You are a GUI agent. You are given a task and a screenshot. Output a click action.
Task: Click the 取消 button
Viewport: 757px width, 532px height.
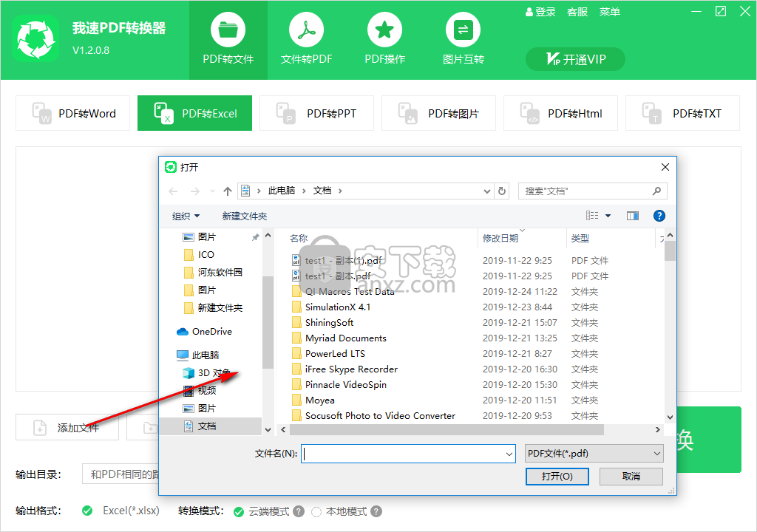(631, 477)
